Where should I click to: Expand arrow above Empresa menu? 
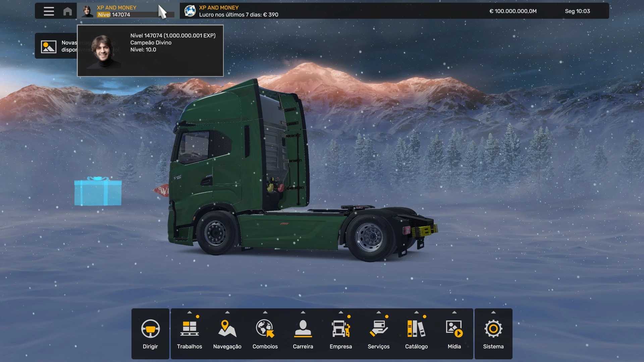pyautogui.click(x=341, y=312)
